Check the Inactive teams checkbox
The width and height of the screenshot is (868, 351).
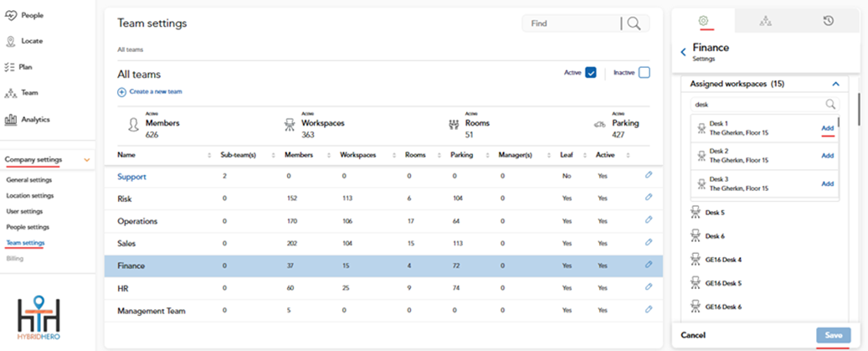click(644, 73)
